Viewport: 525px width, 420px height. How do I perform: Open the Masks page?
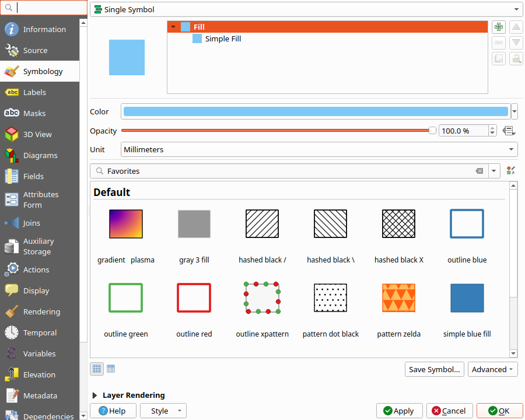pyautogui.click(x=40, y=113)
